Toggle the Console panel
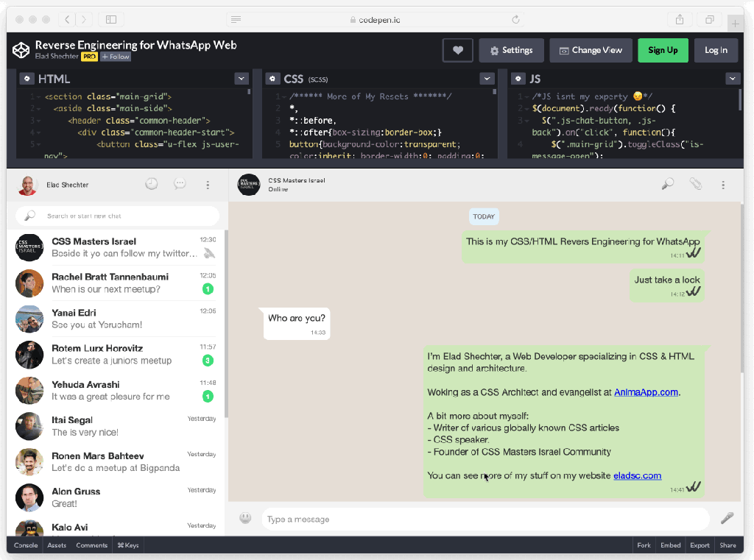Image resolution: width=754 pixels, height=560 pixels. [x=26, y=545]
